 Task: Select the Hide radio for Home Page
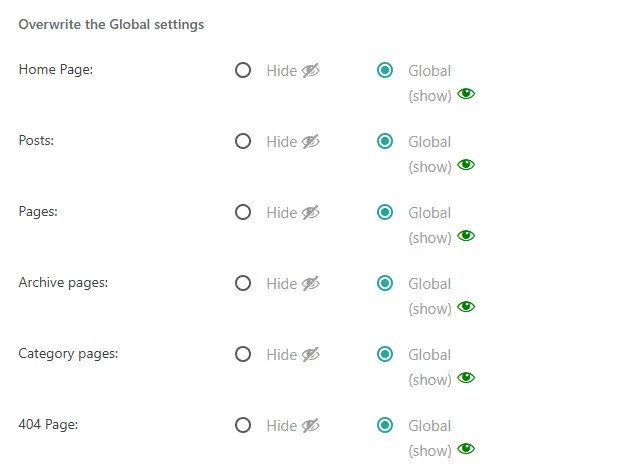pyautogui.click(x=243, y=70)
